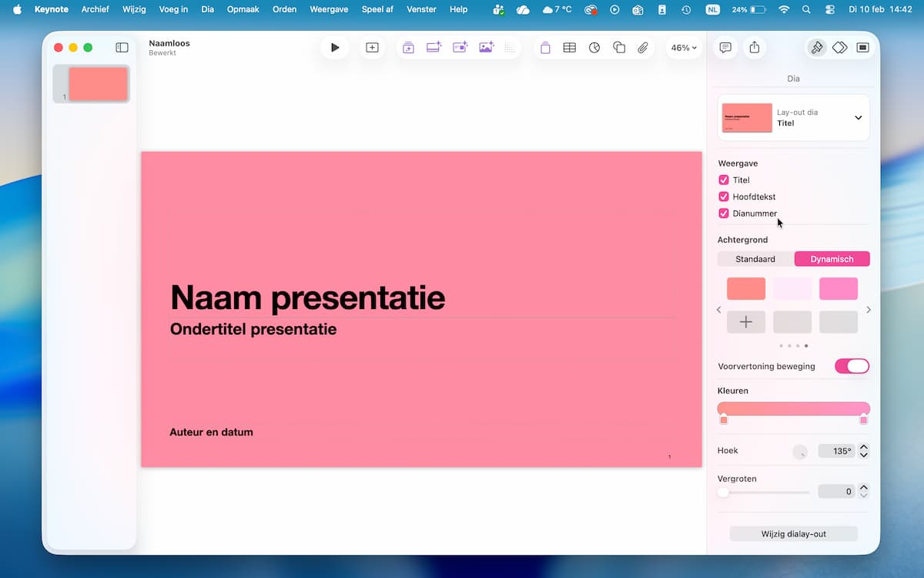This screenshot has width=924, height=578.
Task: Show next background styles with right chevron
Action: click(x=869, y=310)
